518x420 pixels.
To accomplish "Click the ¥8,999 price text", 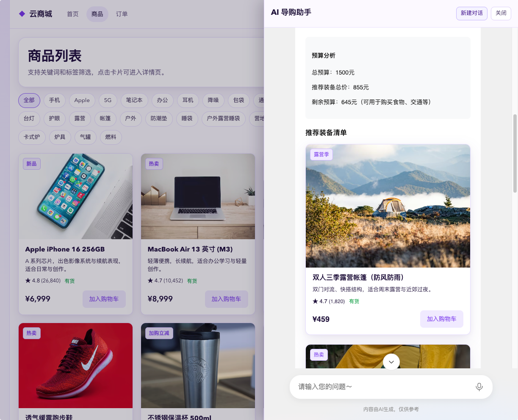I will pos(160,299).
